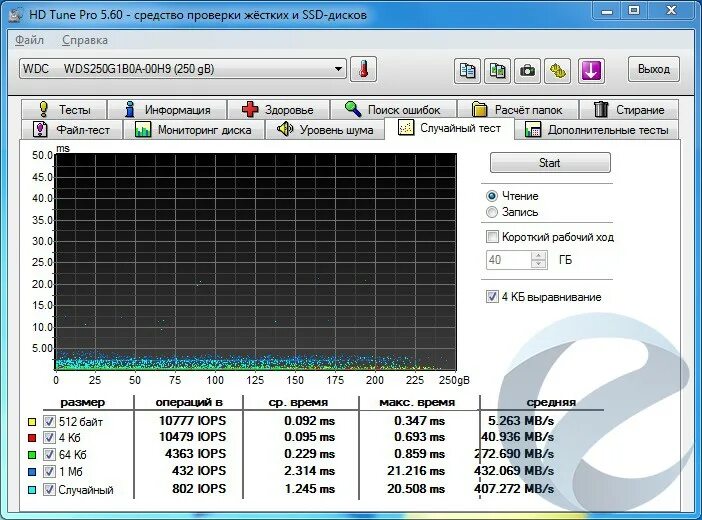The height and width of the screenshot is (520, 702).
Task: Select the Случайный тест tab
Action: 449,129
